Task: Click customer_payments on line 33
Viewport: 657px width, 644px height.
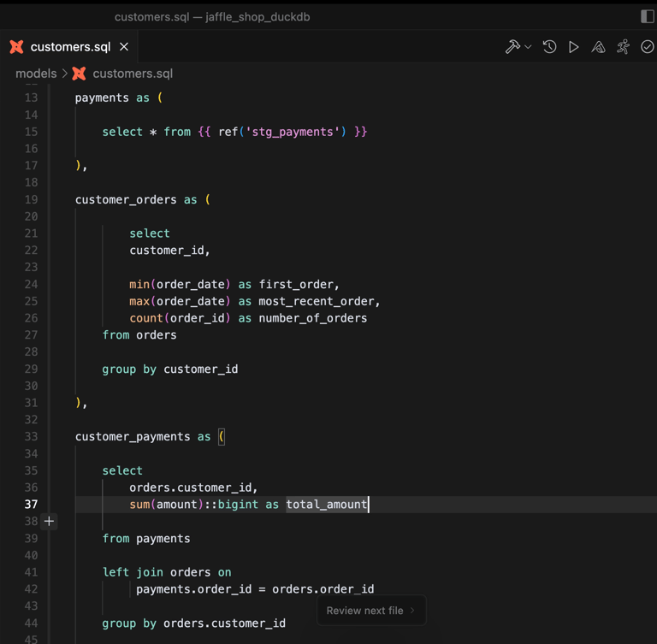Action: point(133,436)
